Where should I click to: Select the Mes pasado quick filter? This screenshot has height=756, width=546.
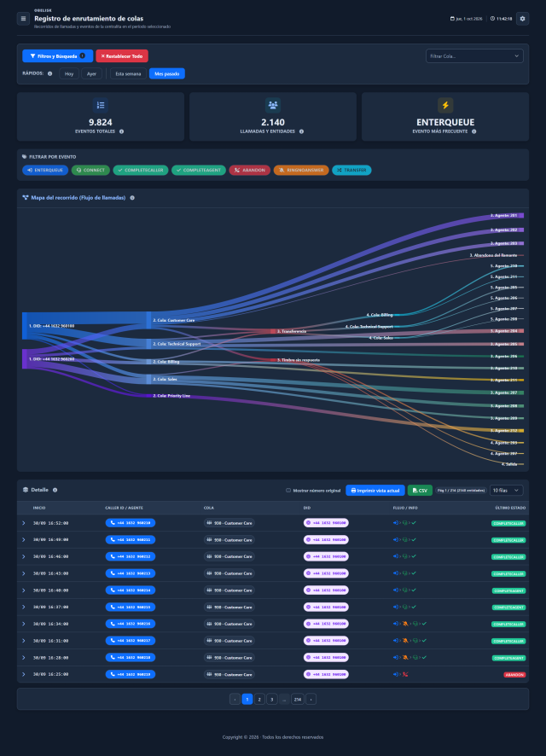[166, 73]
